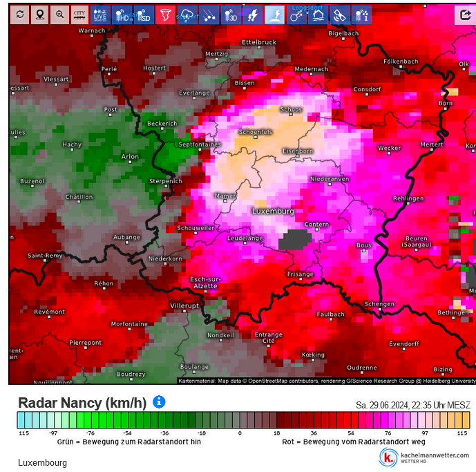This screenshot has height=472, width=476.
Task: Select the house water level icon
Action: [318, 15]
